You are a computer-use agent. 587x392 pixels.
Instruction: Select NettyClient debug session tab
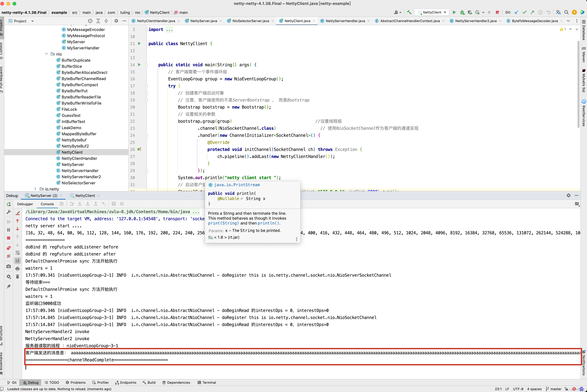click(85, 196)
